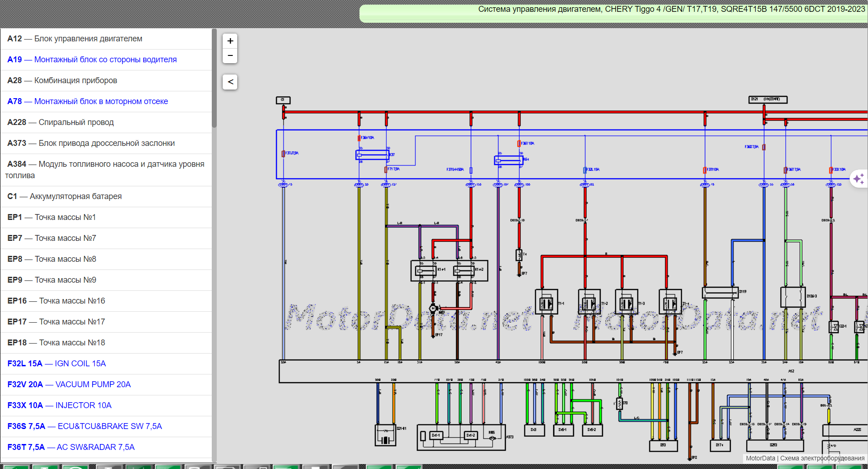868x469 pixels.
Task: Select EP16 ground point list item
Action: pos(56,301)
